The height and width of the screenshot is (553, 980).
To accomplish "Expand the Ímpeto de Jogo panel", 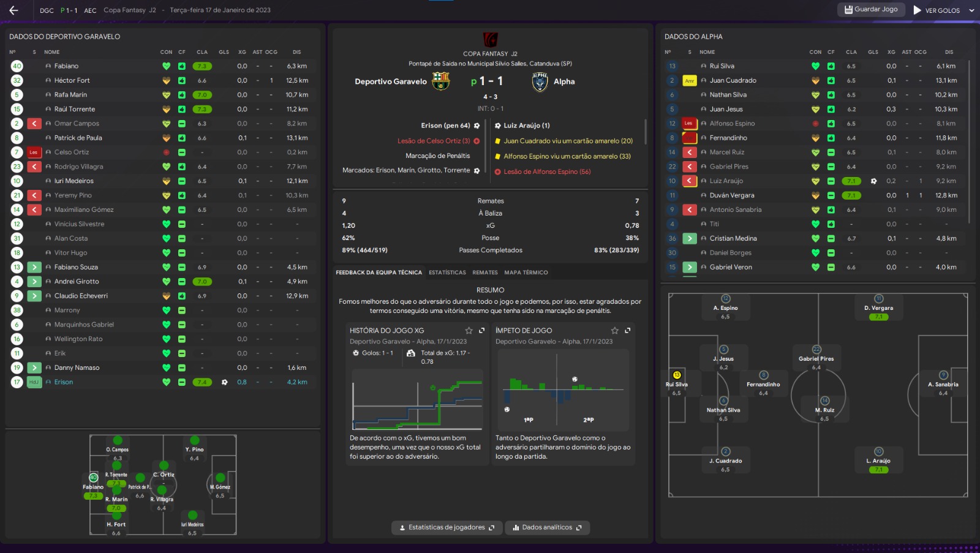I will click(628, 331).
